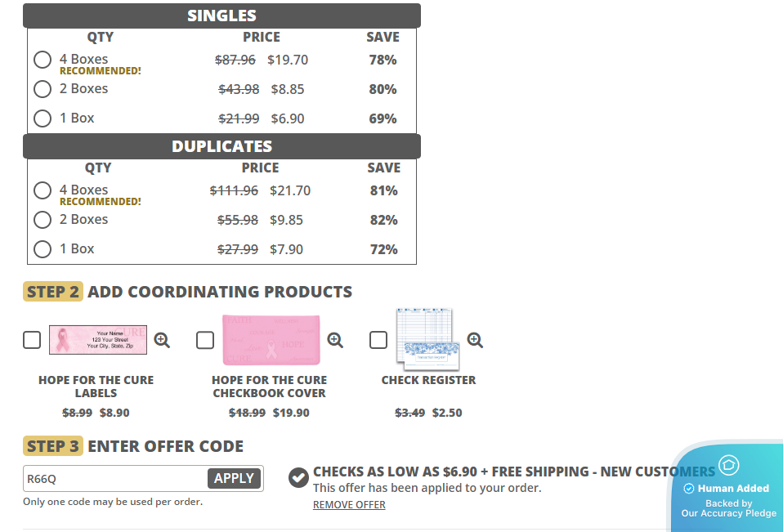Click the offer code input field
Viewport: 783px width, 532px height.
tap(114, 479)
